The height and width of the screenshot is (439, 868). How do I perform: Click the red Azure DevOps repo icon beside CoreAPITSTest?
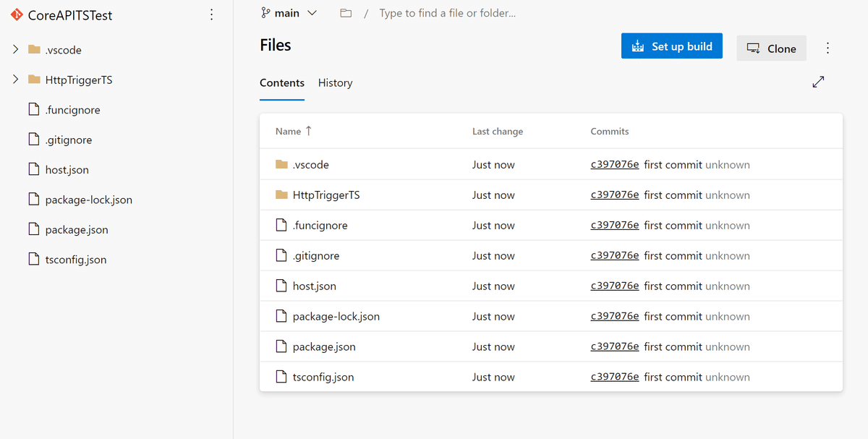(16, 14)
